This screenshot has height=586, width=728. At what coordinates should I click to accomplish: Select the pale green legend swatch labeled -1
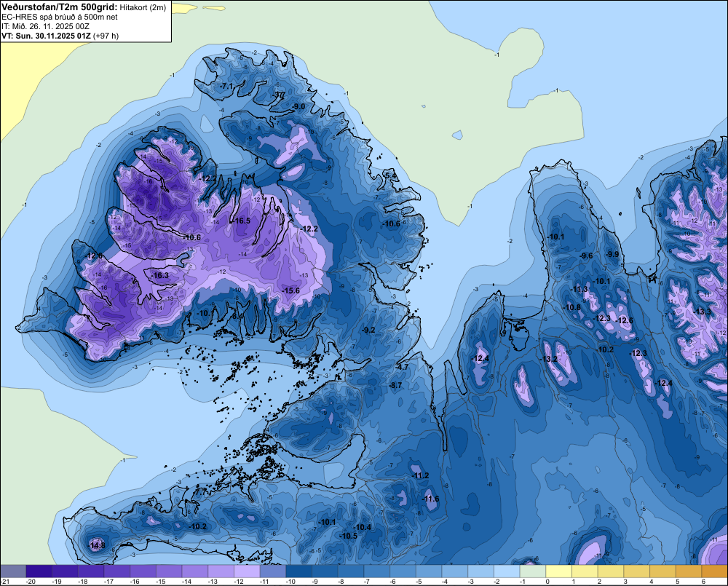[533, 571]
